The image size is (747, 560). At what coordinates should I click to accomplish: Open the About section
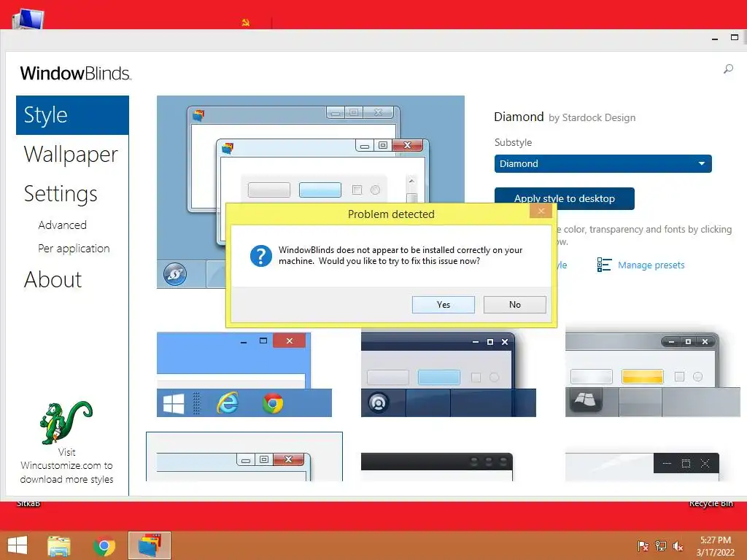(53, 279)
